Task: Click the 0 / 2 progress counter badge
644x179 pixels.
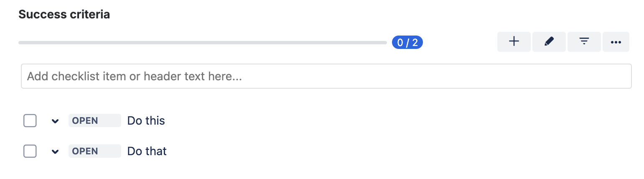Action: 407,42
